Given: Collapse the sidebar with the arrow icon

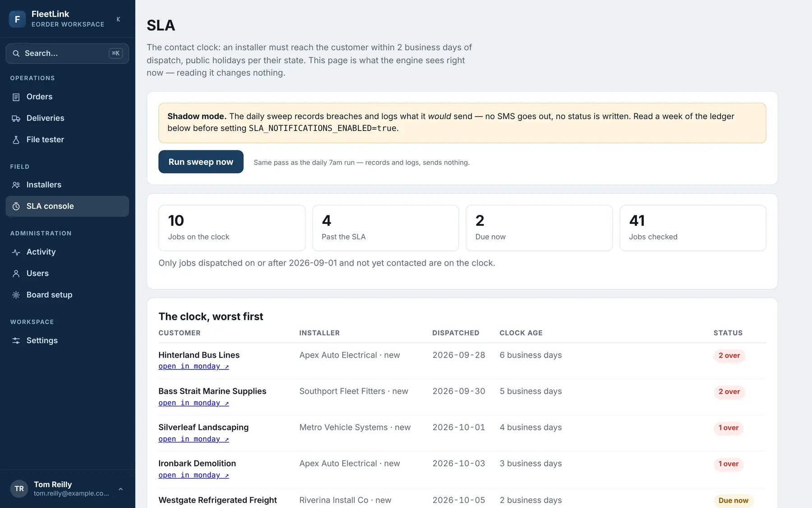Looking at the screenshot, I should tap(118, 19).
